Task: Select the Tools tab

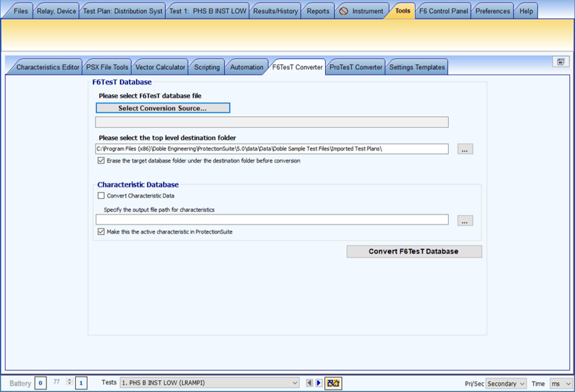Action: click(402, 11)
